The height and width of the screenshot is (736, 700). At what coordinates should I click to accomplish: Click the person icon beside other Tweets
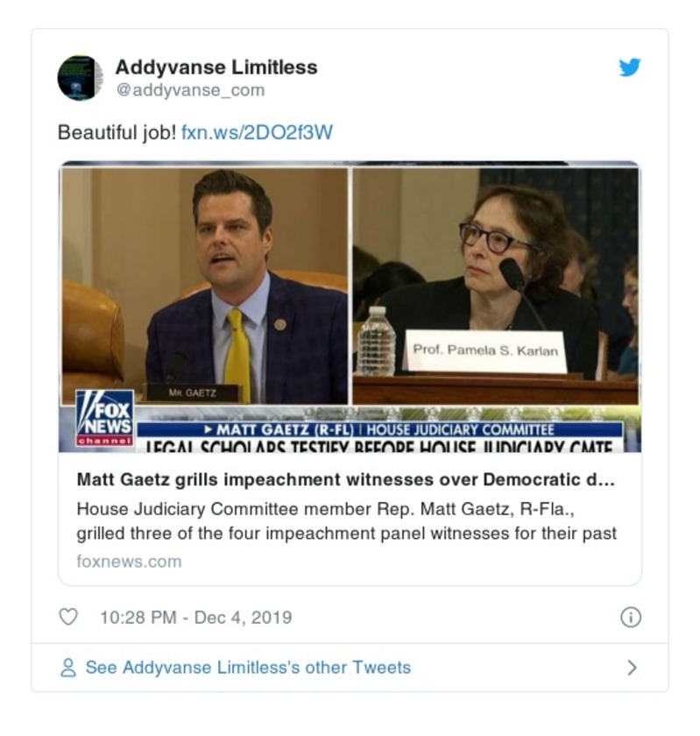[68, 668]
